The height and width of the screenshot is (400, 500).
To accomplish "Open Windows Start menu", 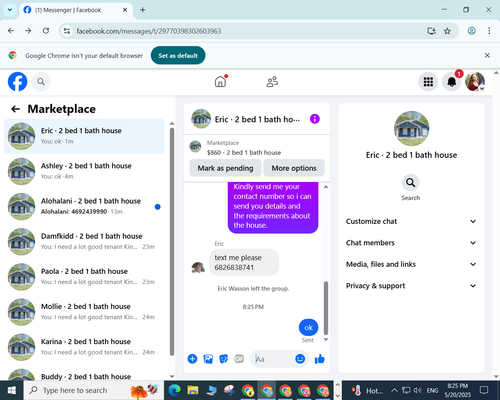I will tap(12, 390).
